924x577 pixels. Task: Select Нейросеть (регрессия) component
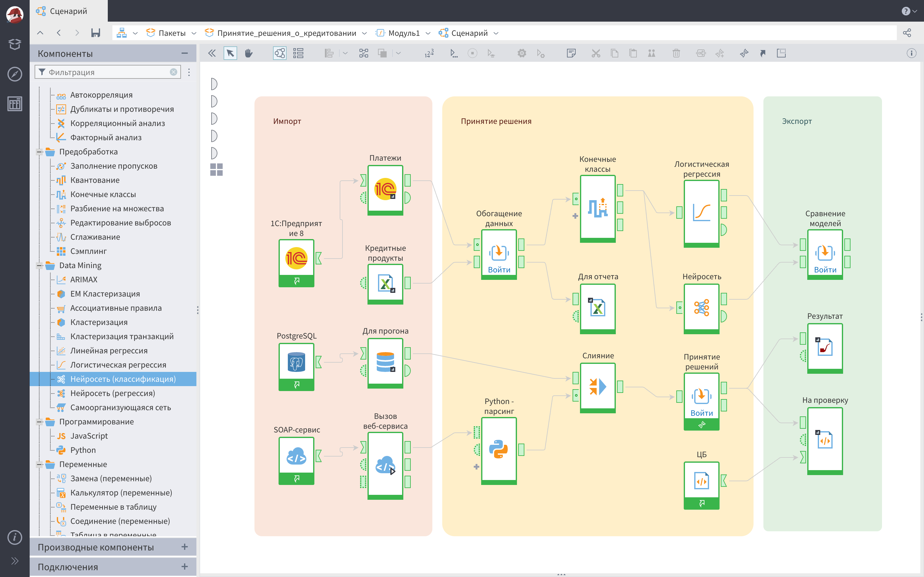112,393
